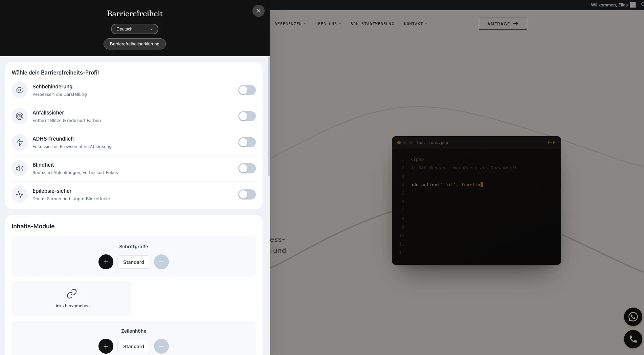
Task: Click Willkommen, Elias in admin bar
Action: (x=609, y=5)
